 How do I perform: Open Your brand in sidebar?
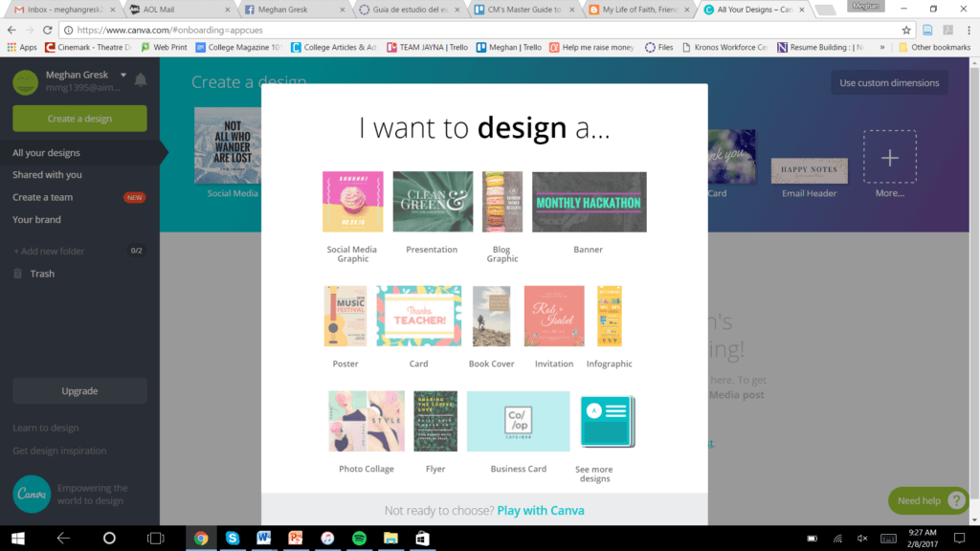pos(37,220)
